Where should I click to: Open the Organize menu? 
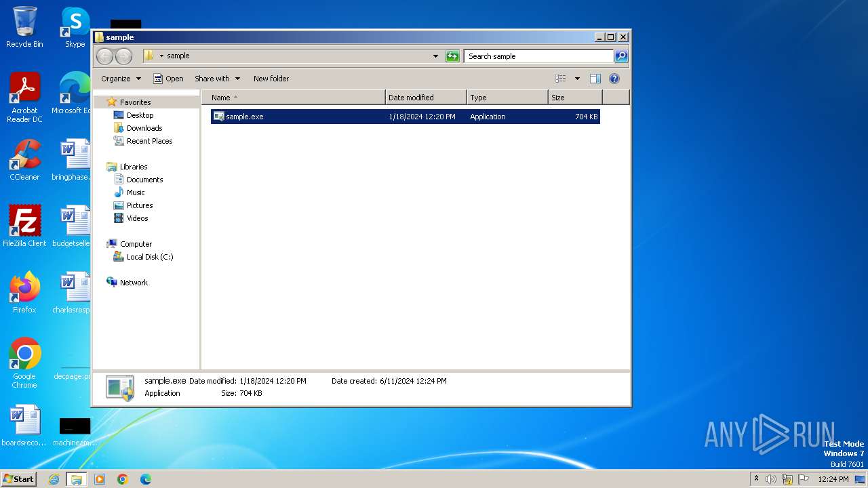point(121,79)
